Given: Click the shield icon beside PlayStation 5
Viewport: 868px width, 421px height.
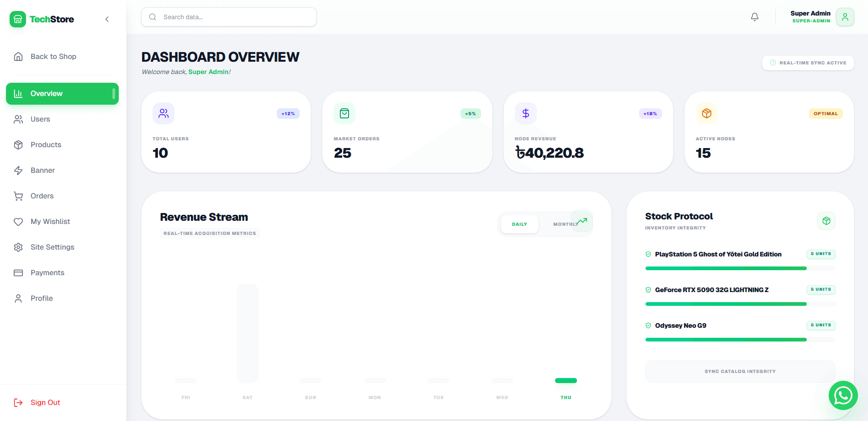Looking at the screenshot, I should coord(648,255).
